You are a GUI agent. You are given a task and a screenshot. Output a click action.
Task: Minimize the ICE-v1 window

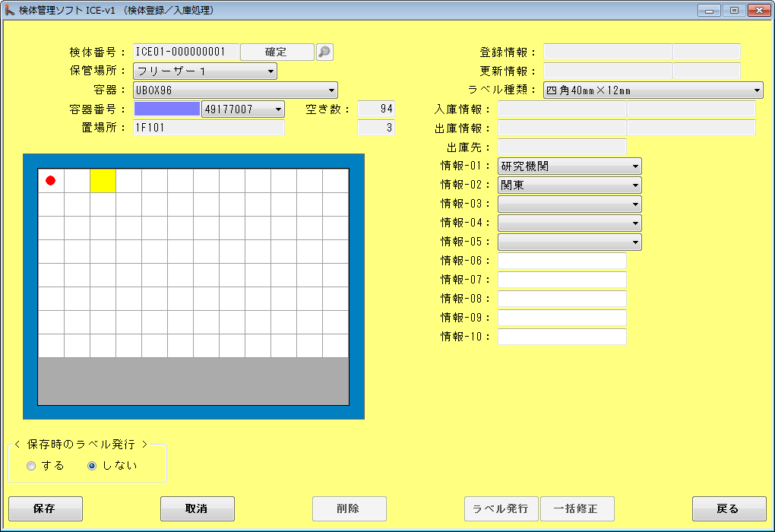point(709,11)
